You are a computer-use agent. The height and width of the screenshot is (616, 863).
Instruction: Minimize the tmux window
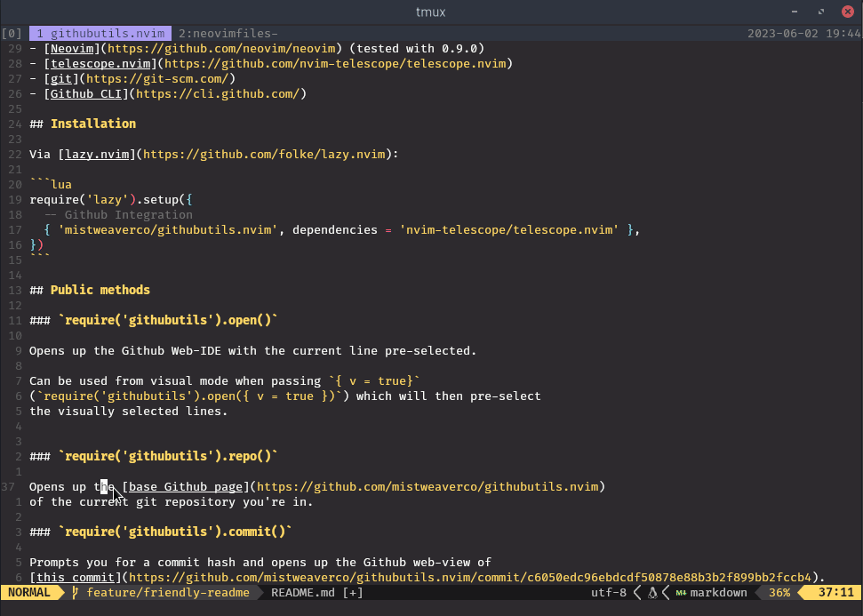click(795, 12)
